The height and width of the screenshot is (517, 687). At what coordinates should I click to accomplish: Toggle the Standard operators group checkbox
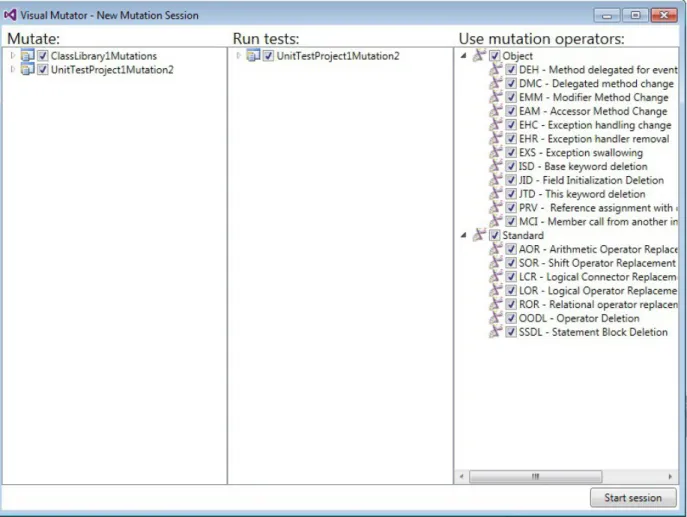494,235
